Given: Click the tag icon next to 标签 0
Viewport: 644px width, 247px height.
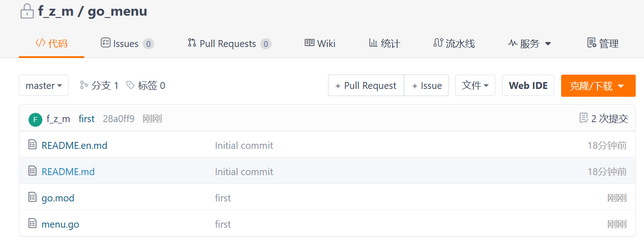Looking at the screenshot, I should [131, 85].
